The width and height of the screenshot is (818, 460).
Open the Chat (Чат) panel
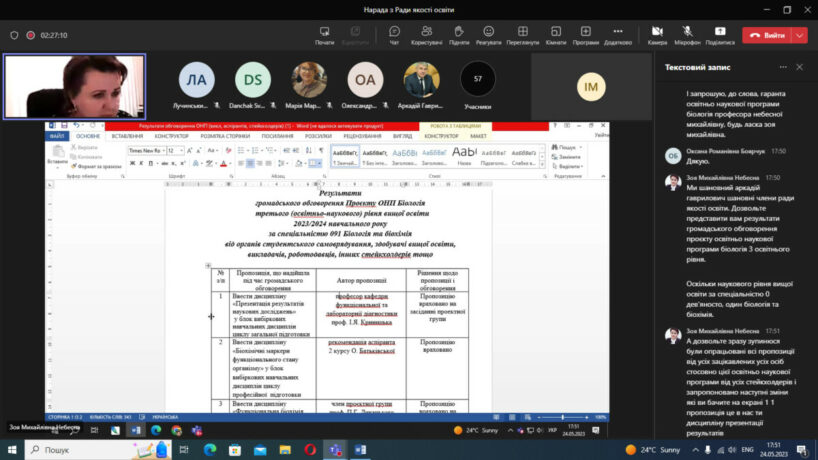coord(394,34)
